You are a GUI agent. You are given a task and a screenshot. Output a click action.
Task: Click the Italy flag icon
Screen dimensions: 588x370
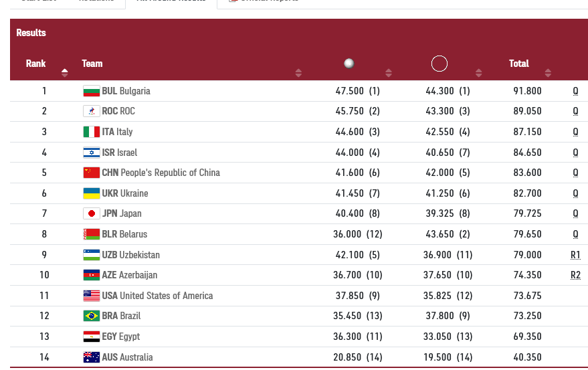tap(92, 132)
